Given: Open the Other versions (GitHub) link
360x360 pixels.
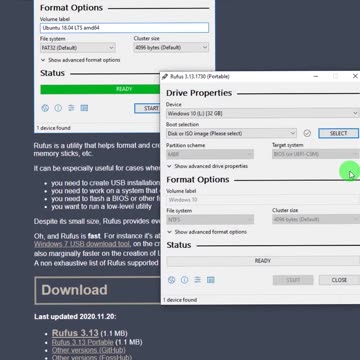Looking at the screenshot, I should click(x=88, y=350).
